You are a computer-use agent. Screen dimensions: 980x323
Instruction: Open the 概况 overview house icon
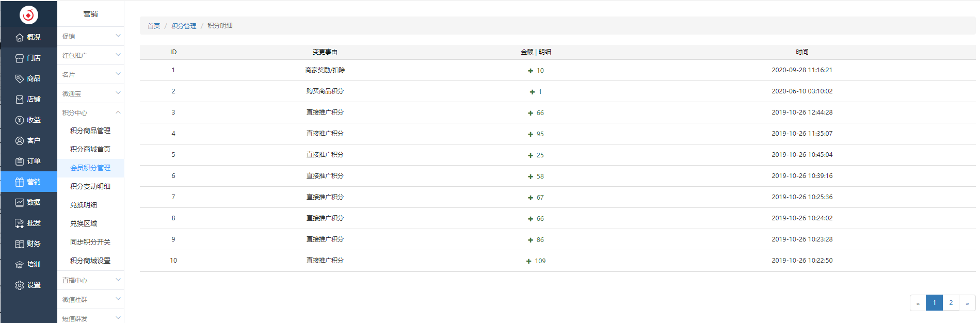pyautogui.click(x=20, y=37)
